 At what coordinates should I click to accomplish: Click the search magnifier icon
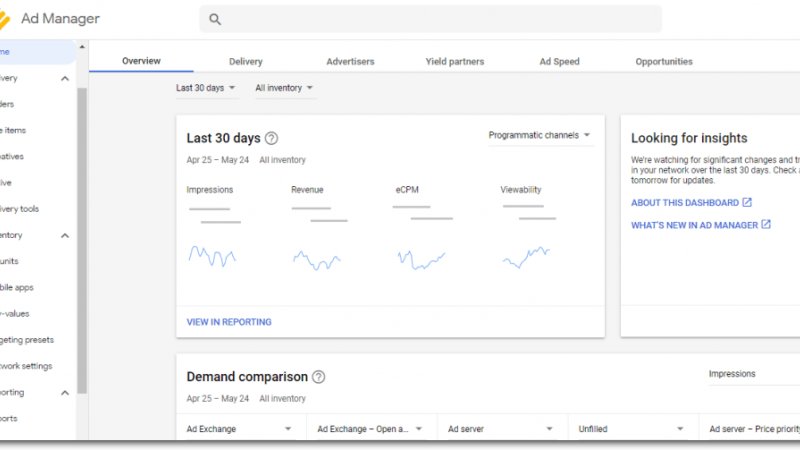[x=215, y=19]
